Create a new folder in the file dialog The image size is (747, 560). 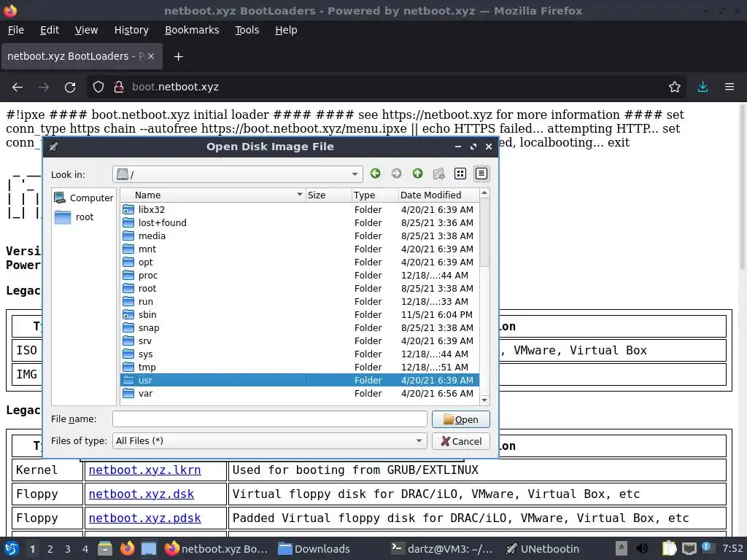(438, 174)
